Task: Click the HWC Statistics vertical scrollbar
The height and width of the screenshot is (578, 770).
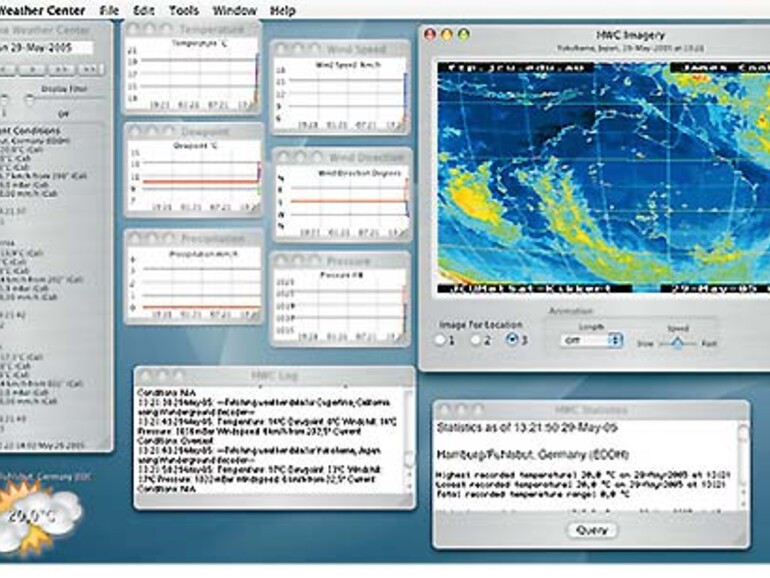Action: [x=742, y=470]
